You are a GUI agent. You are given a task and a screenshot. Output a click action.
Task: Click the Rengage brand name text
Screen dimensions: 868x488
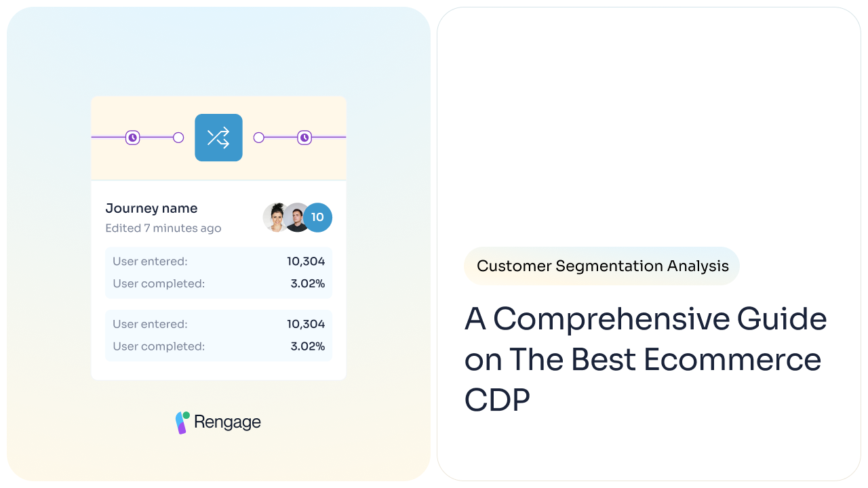(227, 422)
